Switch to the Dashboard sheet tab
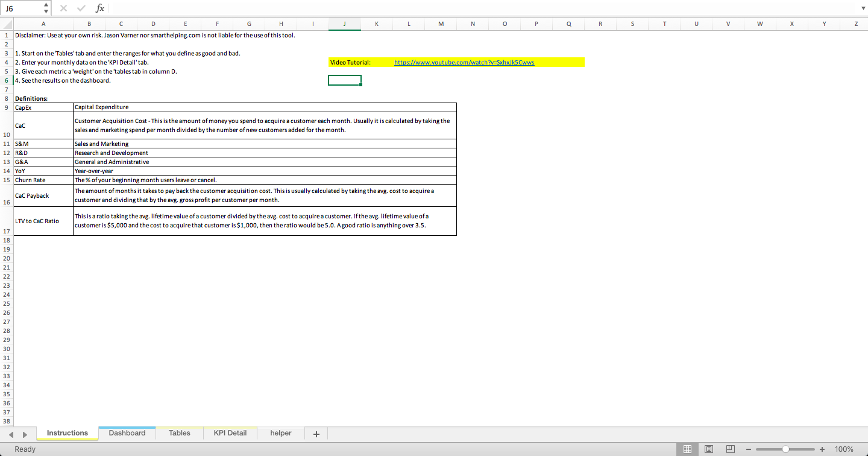This screenshot has width=868, height=456. pyautogui.click(x=127, y=432)
